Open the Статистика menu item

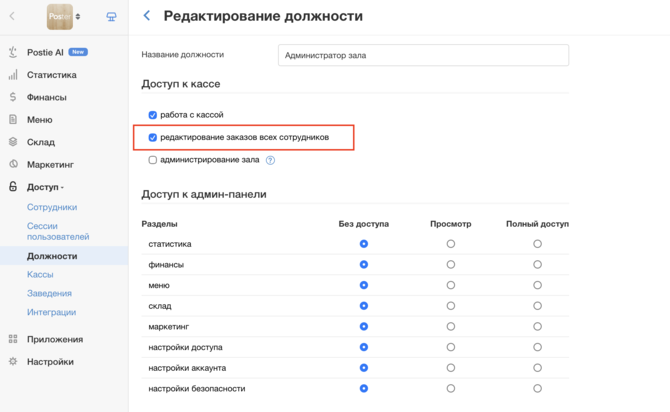pos(52,75)
